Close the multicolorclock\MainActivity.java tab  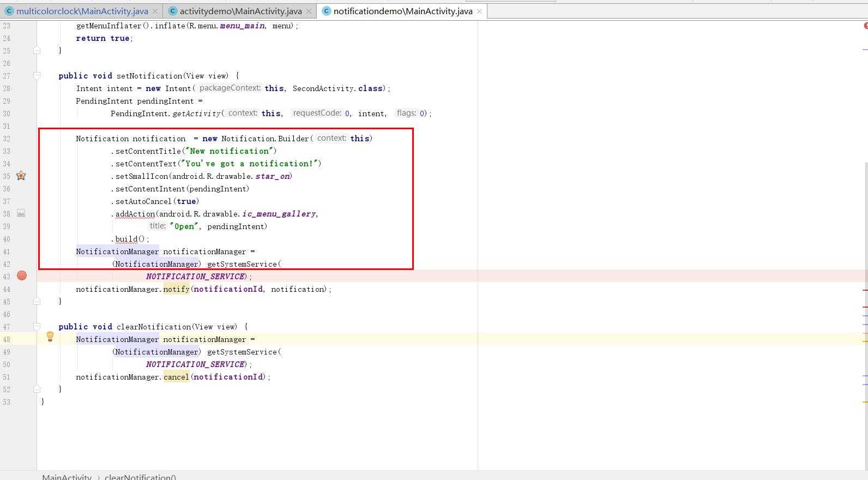tap(155, 11)
